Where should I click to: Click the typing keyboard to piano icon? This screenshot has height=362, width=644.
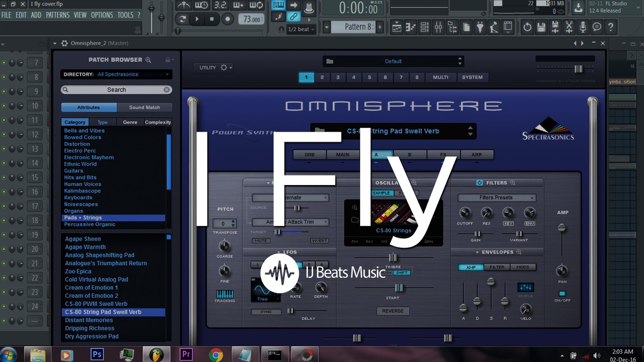tap(278, 5)
